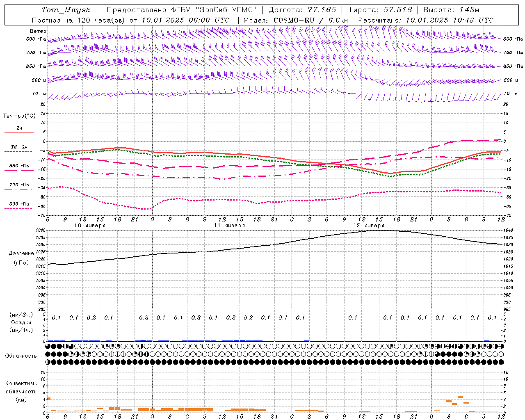Click the forecast start time 10.01.2025 06:00 UTC
The height and width of the screenshot is (420, 525).
[185, 20]
